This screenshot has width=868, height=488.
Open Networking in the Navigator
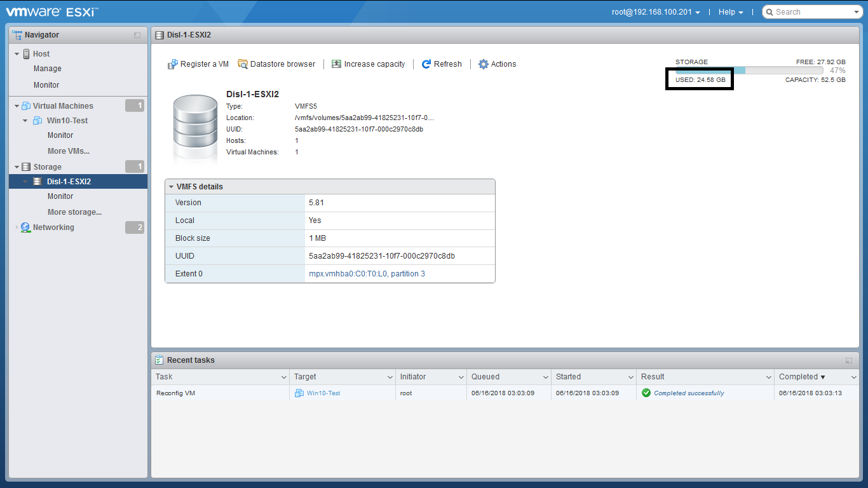53,227
